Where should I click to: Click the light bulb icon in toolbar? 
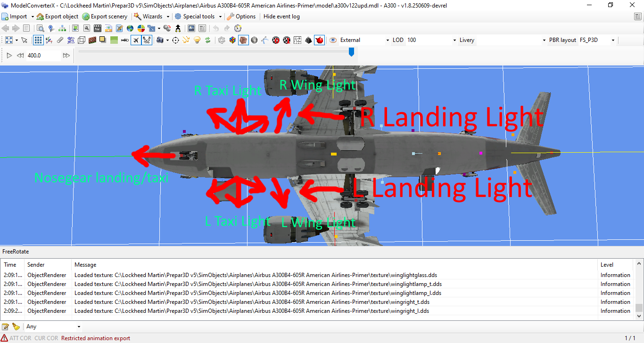tap(197, 40)
